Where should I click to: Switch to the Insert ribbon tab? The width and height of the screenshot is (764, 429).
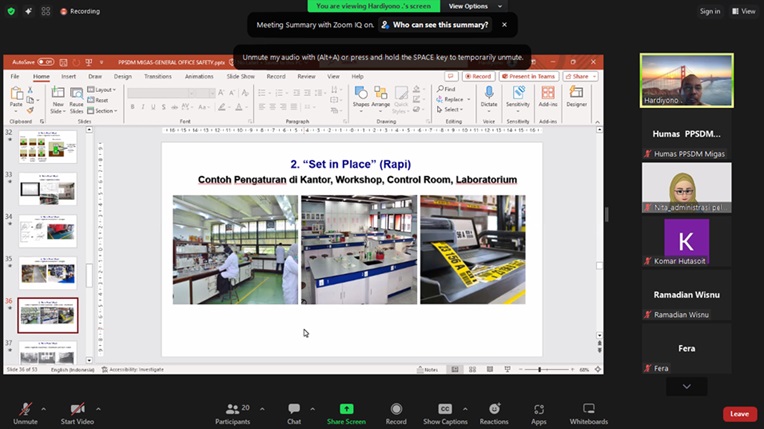[x=68, y=77]
